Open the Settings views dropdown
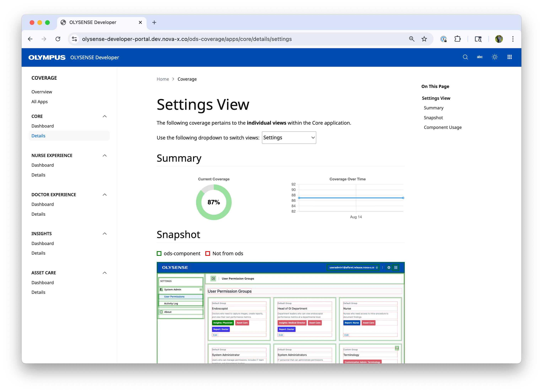The height and width of the screenshot is (392, 543). tap(289, 138)
